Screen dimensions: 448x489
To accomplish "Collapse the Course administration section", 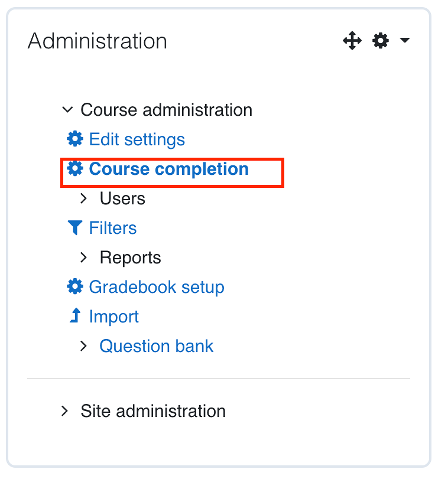I will (67, 109).
